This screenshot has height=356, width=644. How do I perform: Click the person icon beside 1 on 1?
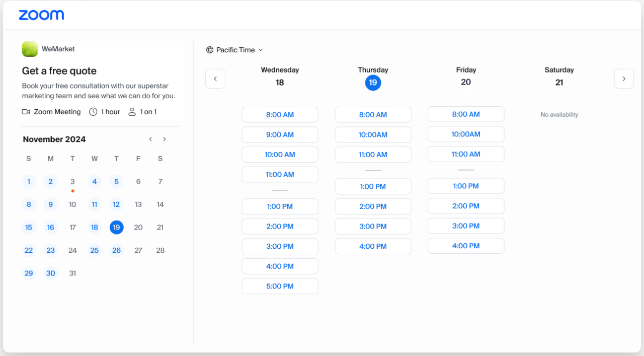pos(131,112)
